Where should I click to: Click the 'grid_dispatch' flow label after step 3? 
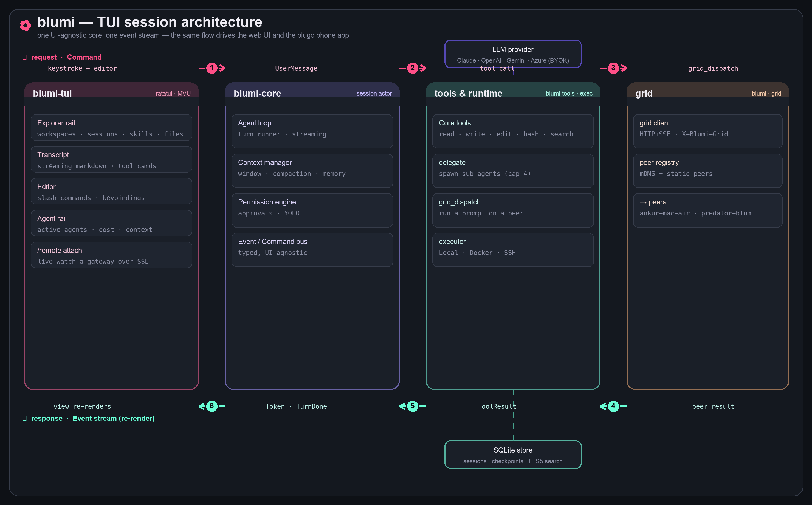pyautogui.click(x=713, y=68)
